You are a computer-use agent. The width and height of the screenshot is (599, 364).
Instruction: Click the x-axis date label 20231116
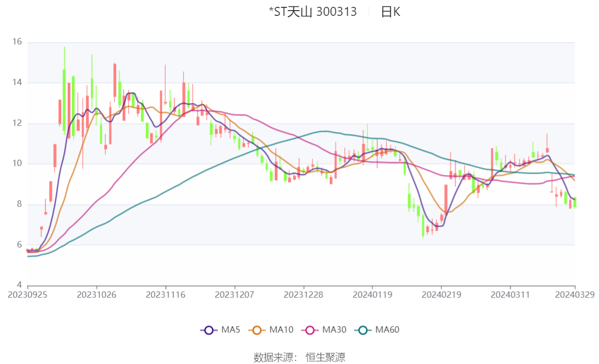click(165, 295)
